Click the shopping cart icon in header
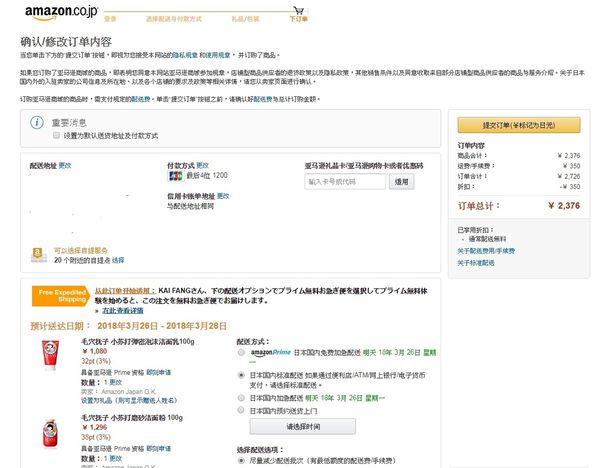 pyautogui.click(x=298, y=10)
